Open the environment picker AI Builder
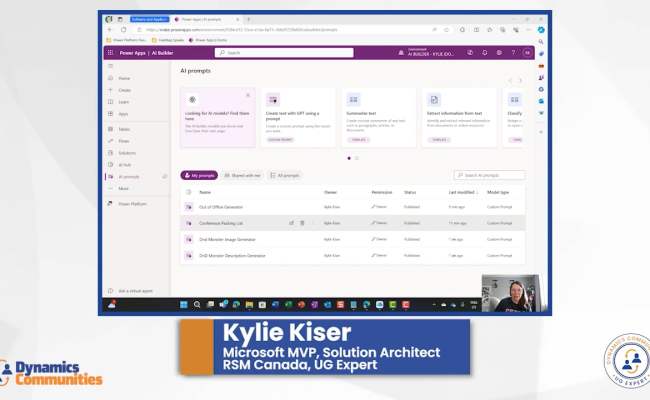Viewport: 650px width, 400px height. (x=426, y=53)
